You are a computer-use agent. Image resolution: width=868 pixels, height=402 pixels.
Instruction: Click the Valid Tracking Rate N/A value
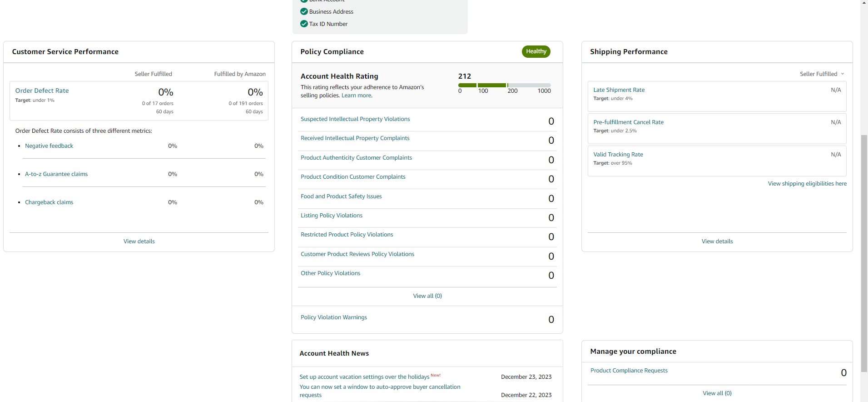tap(836, 155)
